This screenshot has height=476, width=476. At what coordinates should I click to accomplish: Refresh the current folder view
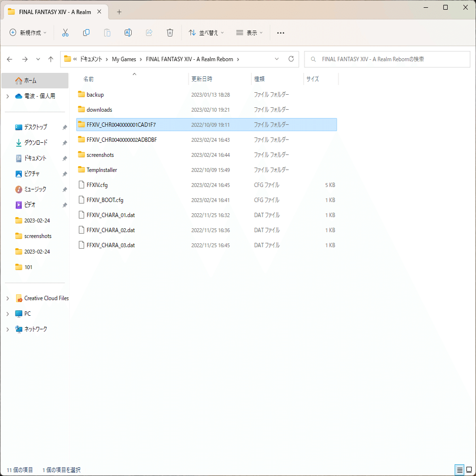point(291,59)
